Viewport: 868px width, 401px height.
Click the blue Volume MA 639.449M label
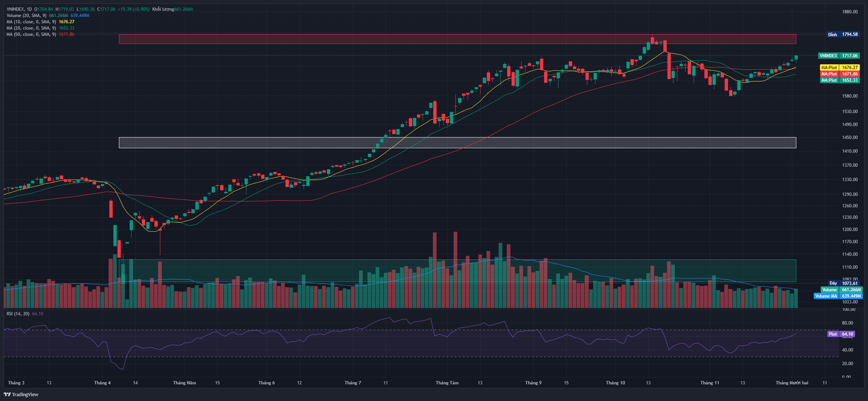coord(837,296)
